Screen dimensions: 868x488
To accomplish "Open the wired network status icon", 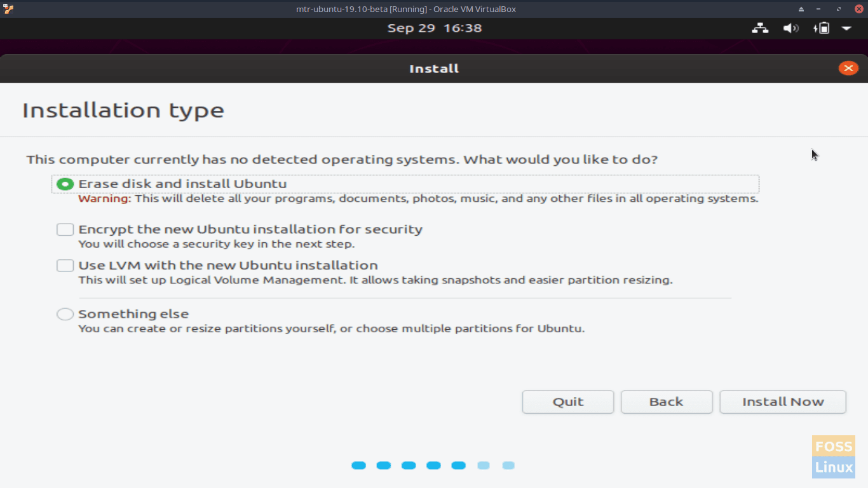I will click(760, 29).
